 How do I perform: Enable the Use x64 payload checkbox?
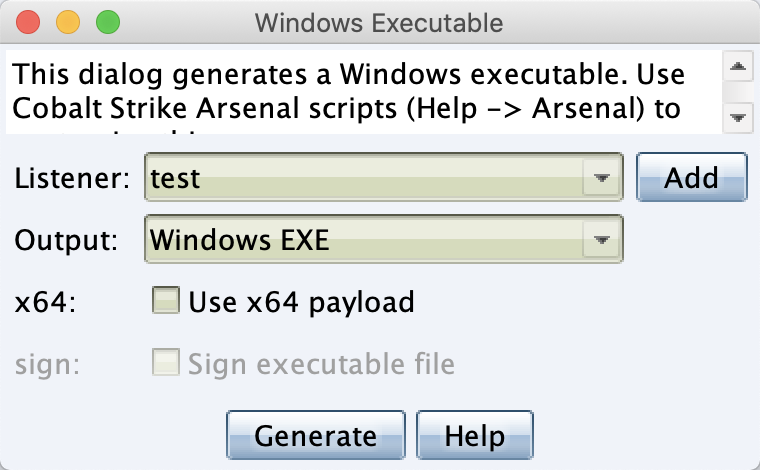point(166,301)
